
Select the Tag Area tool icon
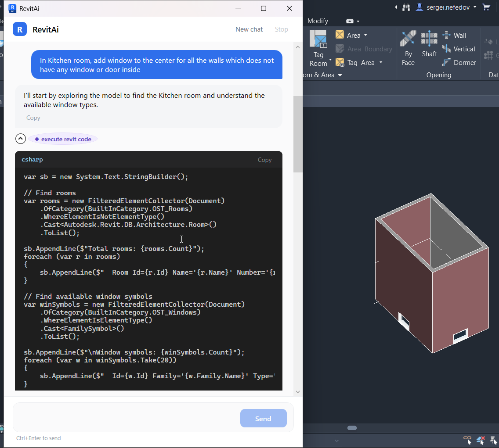340,62
